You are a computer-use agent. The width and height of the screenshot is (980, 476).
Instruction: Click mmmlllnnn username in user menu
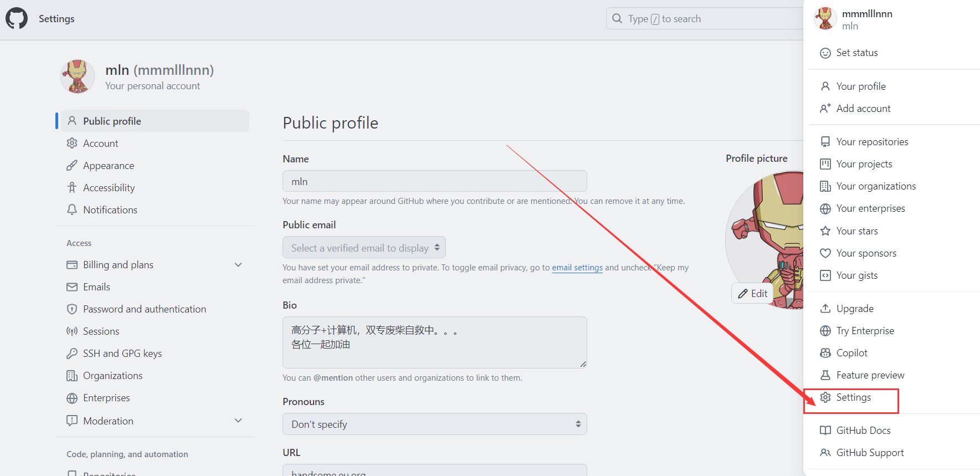[867, 14]
